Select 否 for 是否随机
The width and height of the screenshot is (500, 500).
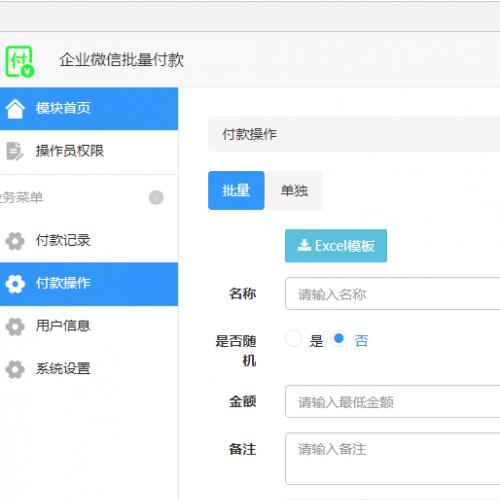coord(339,339)
